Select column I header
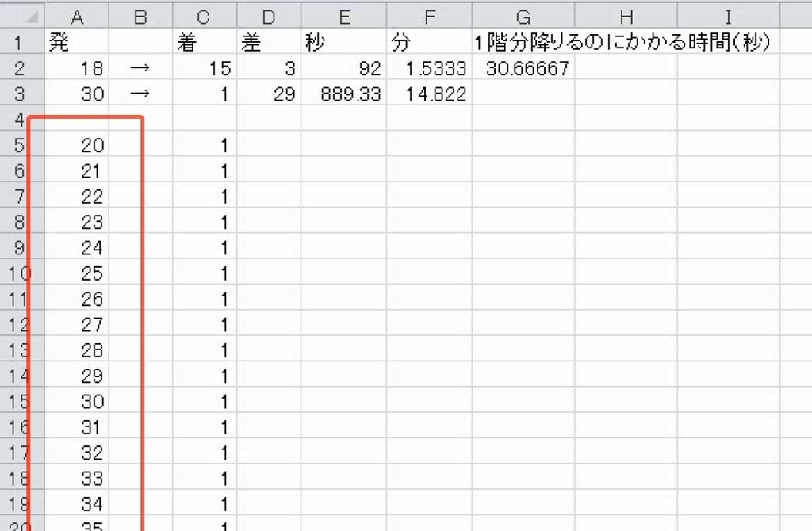This screenshot has height=531, width=812. [728, 17]
